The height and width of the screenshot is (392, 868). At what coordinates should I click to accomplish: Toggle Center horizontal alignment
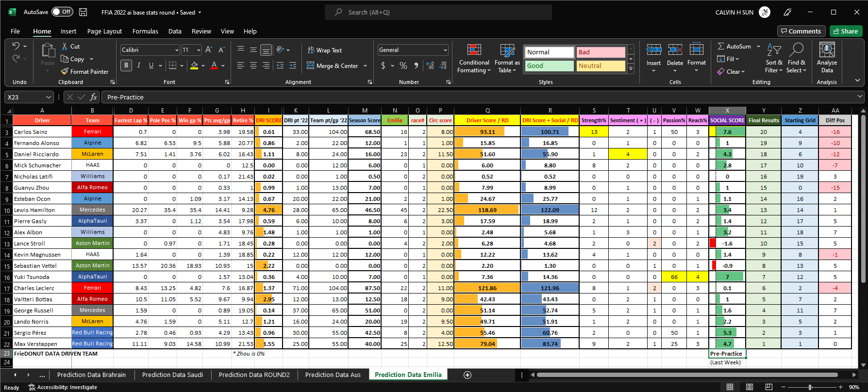(x=253, y=65)
